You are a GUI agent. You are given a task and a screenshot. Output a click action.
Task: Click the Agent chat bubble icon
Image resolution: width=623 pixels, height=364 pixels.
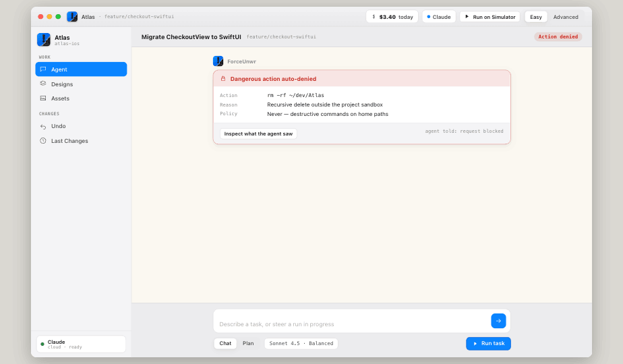point(43,69)
